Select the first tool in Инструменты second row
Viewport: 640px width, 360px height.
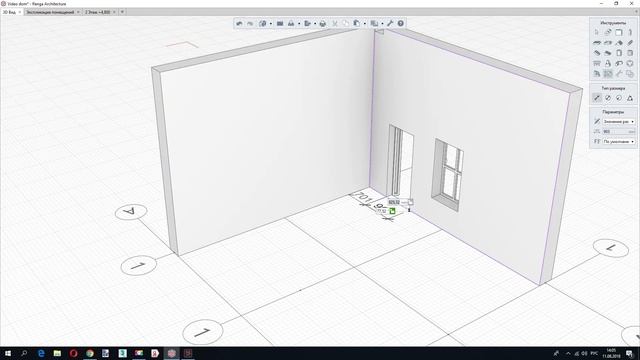[597, 43]
